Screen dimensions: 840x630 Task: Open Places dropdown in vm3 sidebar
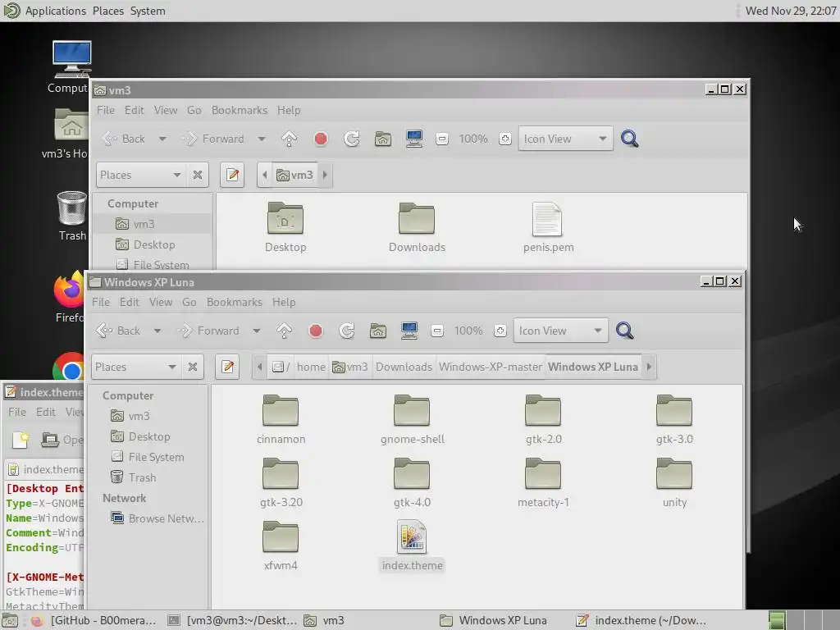pyautogui.click(x=141, y=175)
